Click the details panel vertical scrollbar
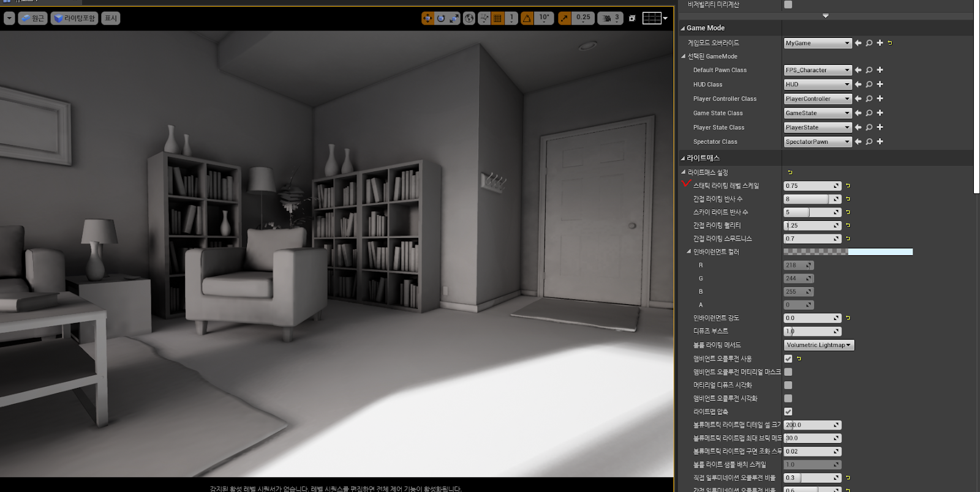The image size is (980, 492). pos(976,98)
